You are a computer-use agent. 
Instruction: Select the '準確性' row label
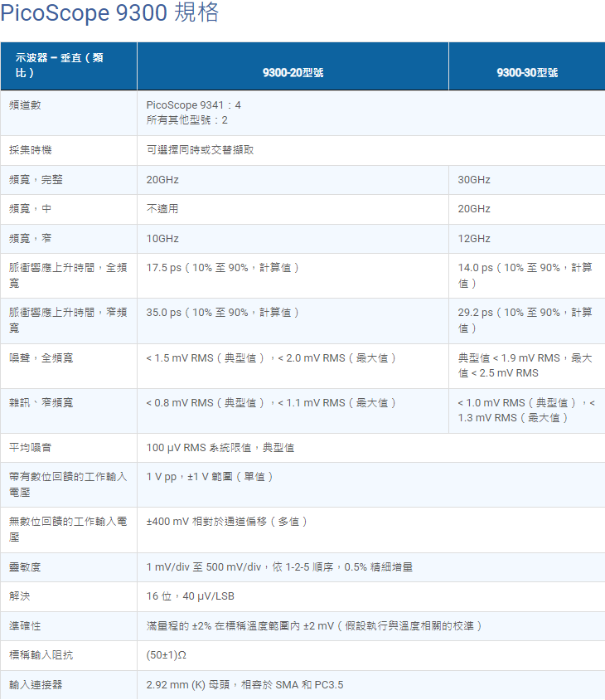point(25,626)
